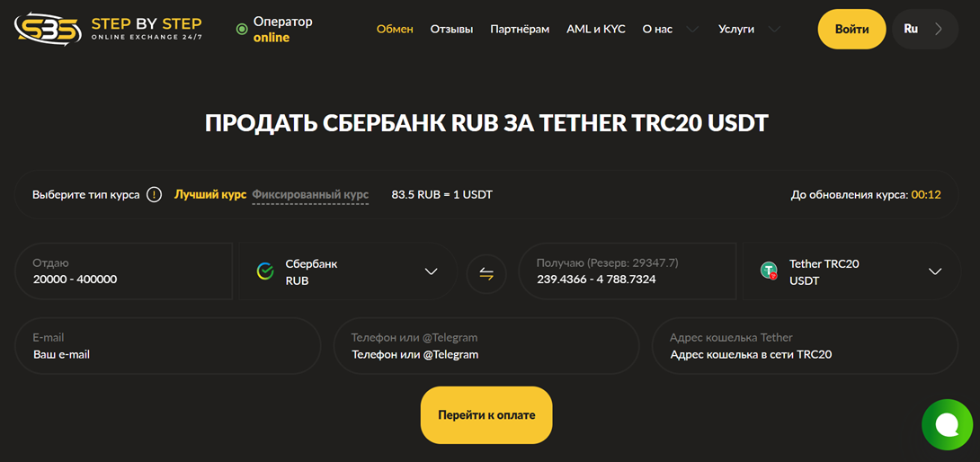
Task: Open the Отзывы page
Action: (451, 30)
